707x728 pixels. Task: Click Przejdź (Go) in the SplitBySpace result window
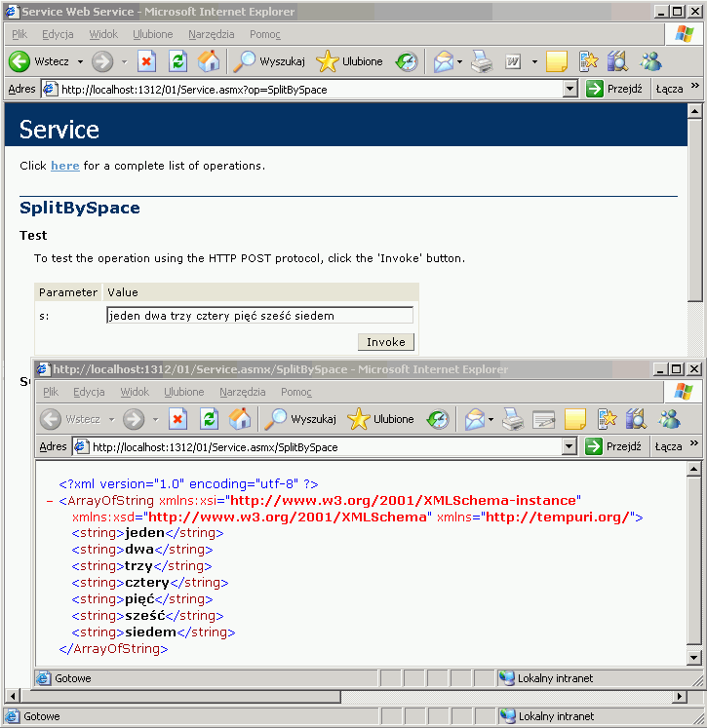click(613, 446)
